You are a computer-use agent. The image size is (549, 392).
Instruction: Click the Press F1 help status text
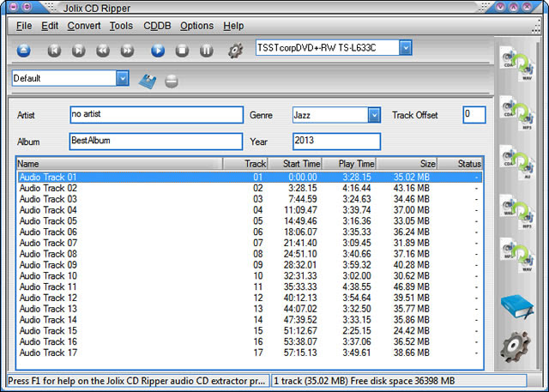click(136, 381)
